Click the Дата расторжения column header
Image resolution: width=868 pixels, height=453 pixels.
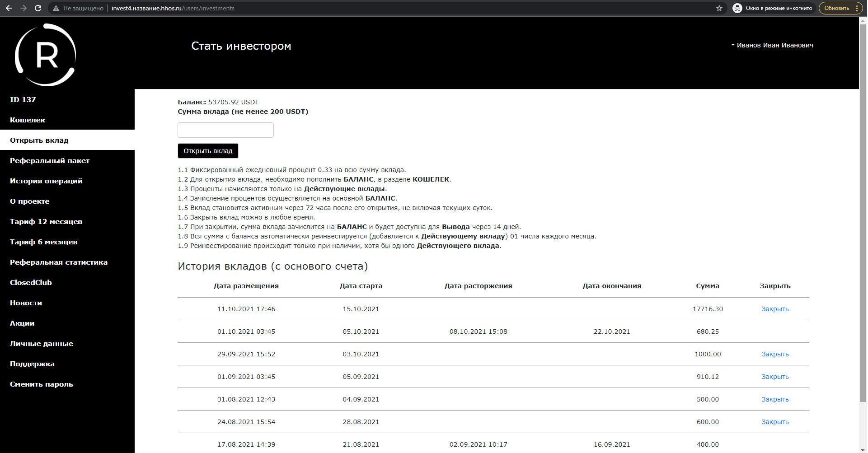[x=479, y=286]
